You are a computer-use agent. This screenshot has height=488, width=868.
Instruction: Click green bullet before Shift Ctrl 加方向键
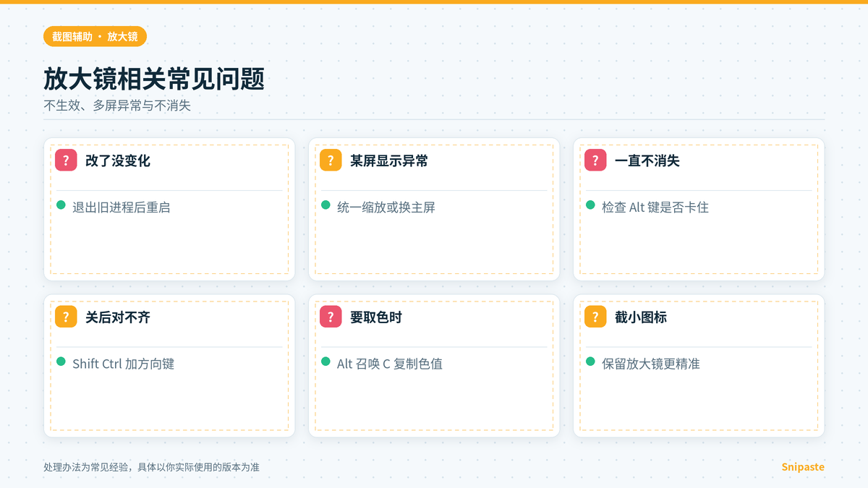coord(61,361)
